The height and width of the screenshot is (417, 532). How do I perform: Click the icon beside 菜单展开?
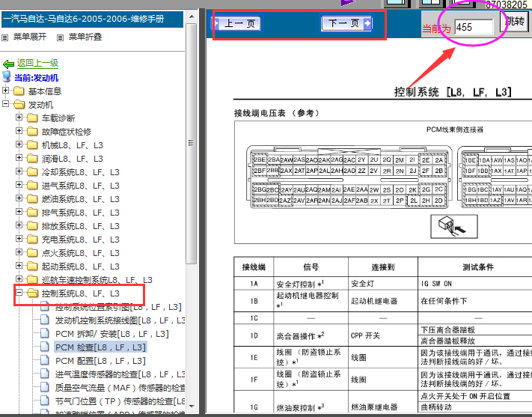tap(5, 37)
